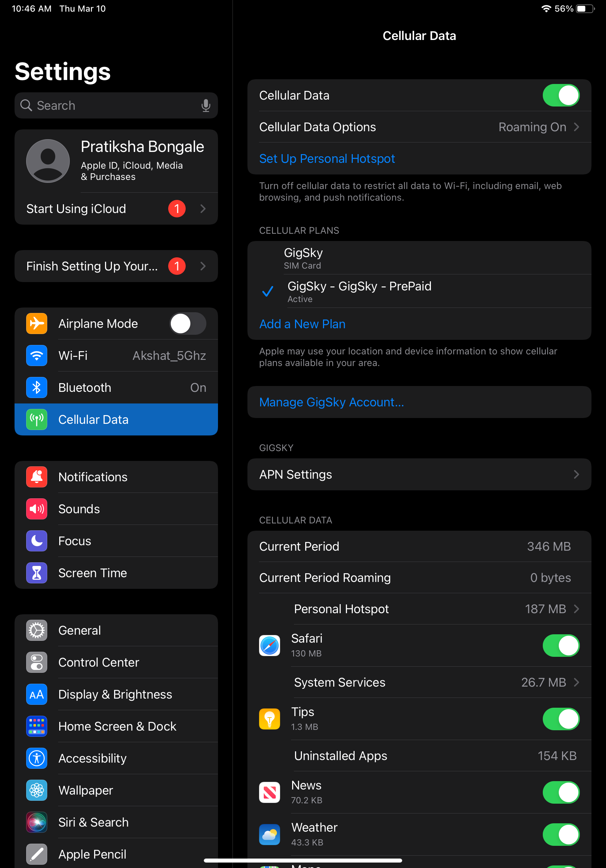Open APN Settings chevron
The width and height of the screenshot is (606, 868).
tap(577, 474)
